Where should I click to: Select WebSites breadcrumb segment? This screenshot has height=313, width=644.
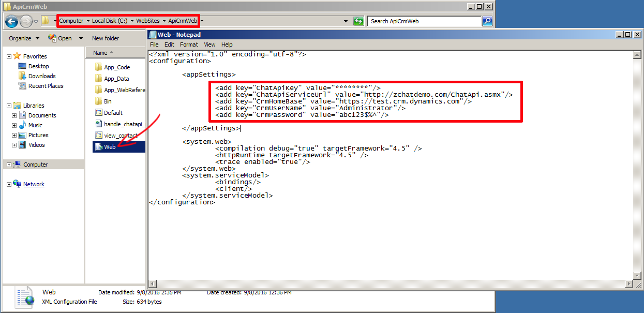tap(148, 21)
